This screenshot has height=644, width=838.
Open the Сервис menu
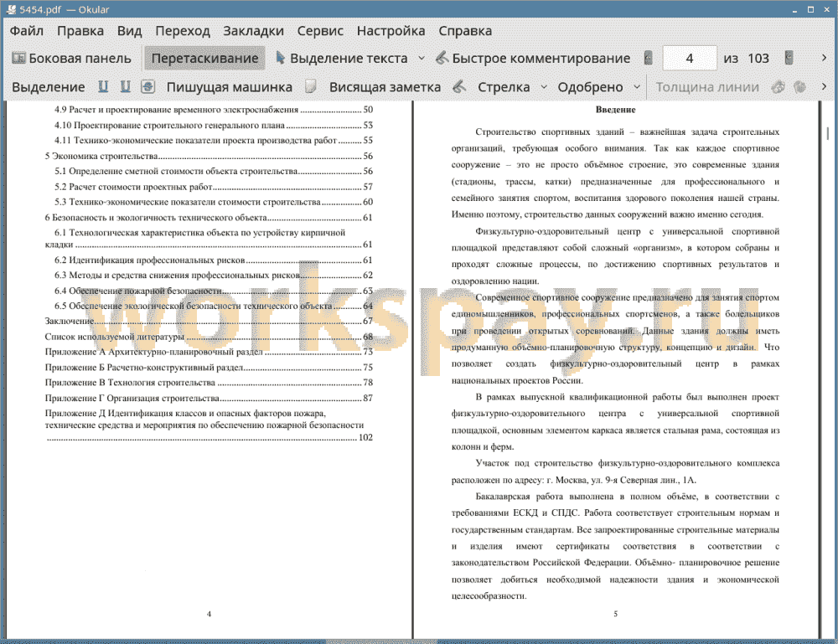(x=320, y=31)
